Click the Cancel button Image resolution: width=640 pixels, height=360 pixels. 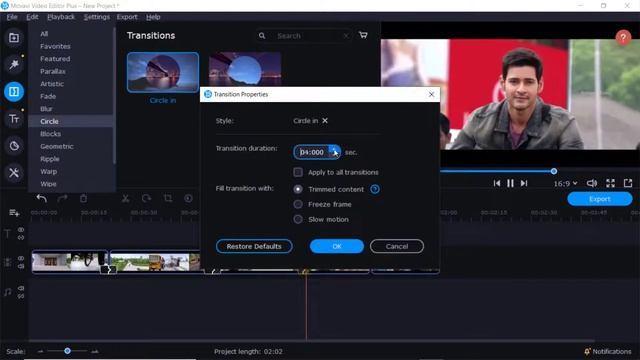[x=397, y=246]
